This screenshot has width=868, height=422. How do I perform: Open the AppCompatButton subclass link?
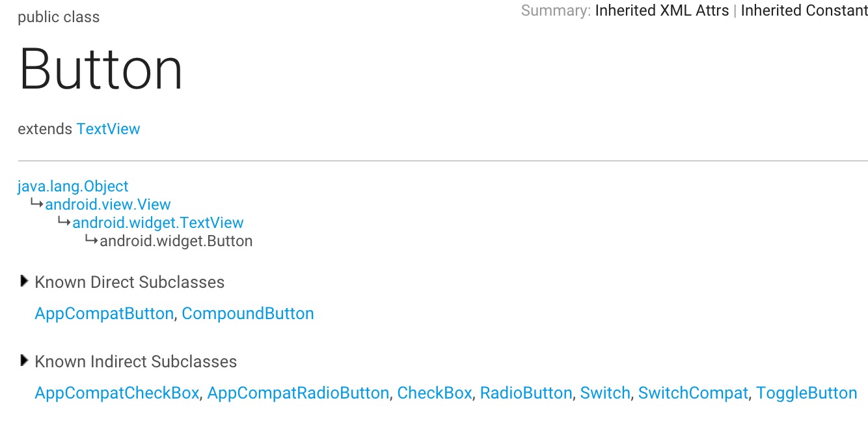[x=104, y=313]
